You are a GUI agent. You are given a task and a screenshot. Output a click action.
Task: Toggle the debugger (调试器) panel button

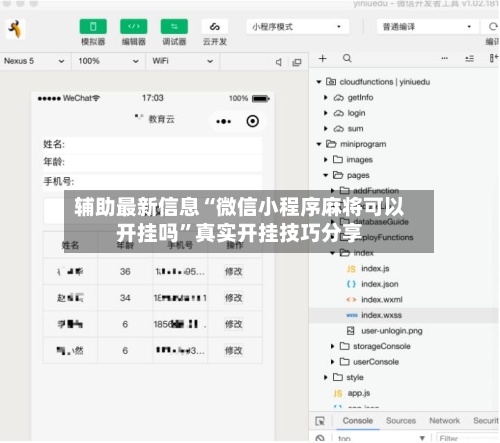pyautogui.click(x=174, y=27)
